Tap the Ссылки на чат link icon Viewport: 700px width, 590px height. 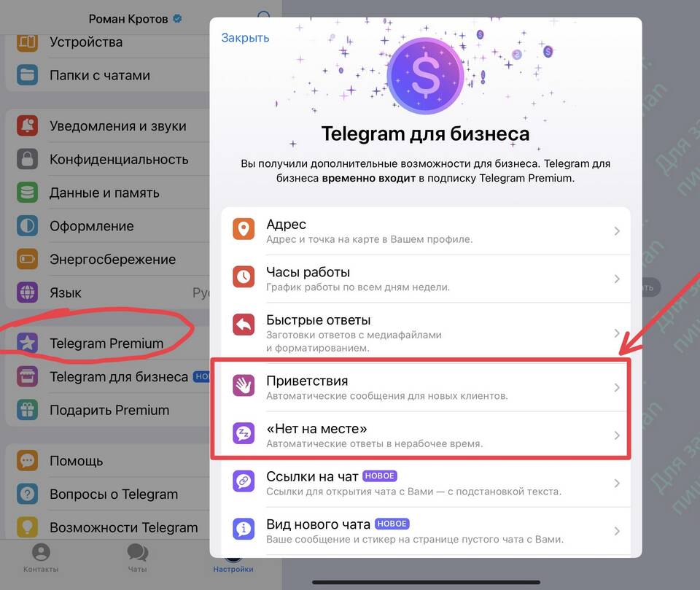(244, 481)
